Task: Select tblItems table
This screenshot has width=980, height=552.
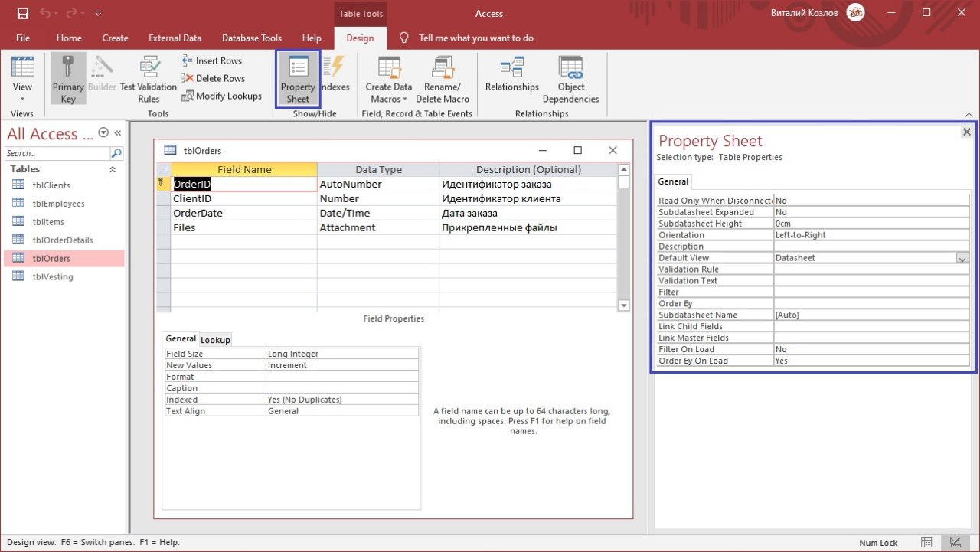Action: click(x=64, y=221)
